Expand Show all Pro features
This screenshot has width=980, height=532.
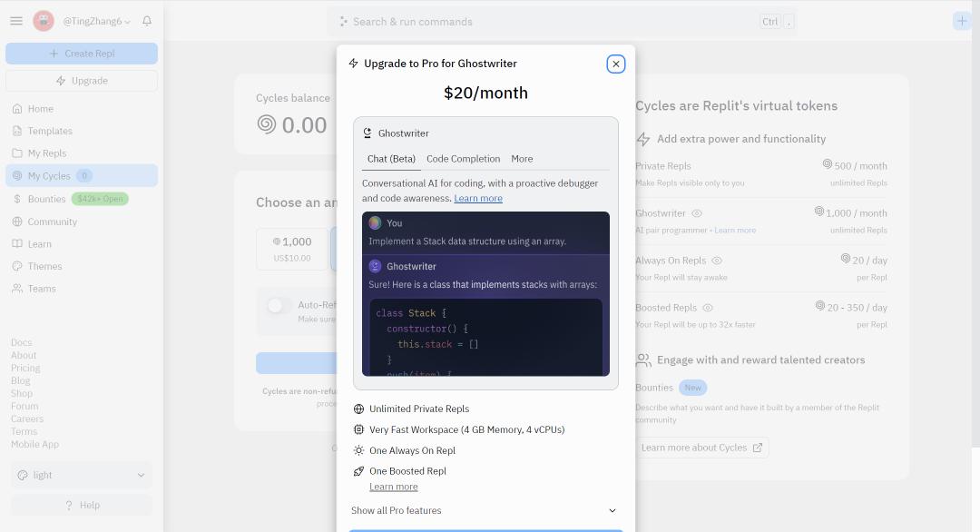(x=485, y=511)
